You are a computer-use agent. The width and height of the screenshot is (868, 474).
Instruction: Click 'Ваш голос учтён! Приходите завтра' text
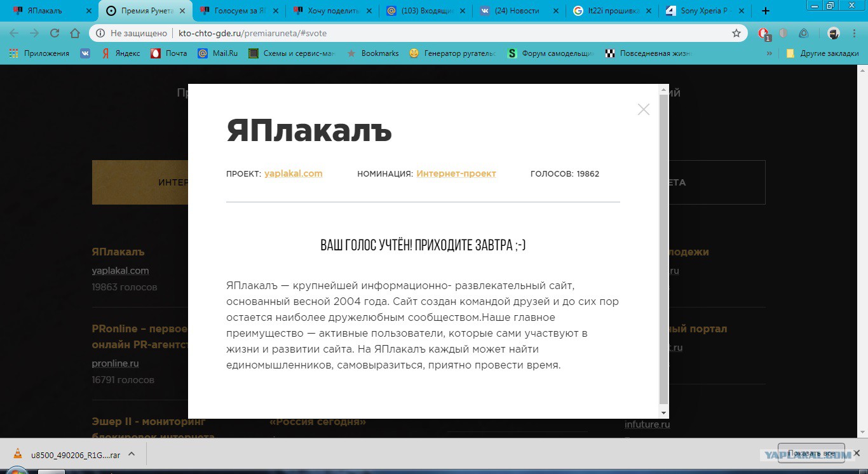pos(423,245)
